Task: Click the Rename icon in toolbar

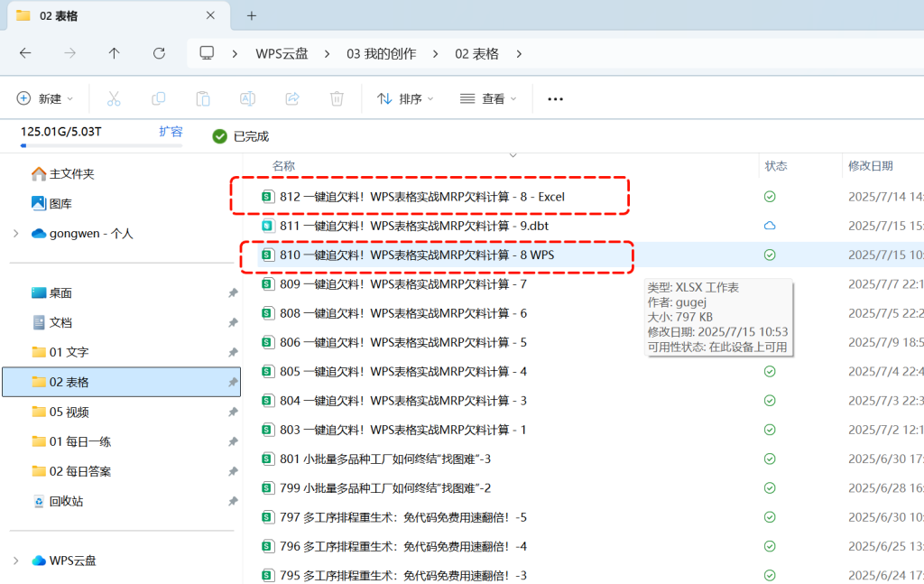Action: point(247,99)
